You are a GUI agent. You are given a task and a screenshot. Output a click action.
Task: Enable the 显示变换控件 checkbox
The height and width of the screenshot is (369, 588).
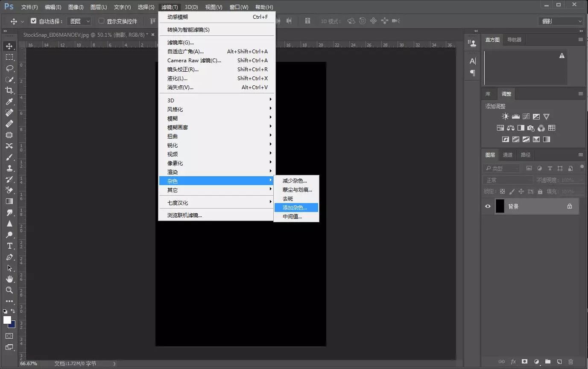pos(101,21)
